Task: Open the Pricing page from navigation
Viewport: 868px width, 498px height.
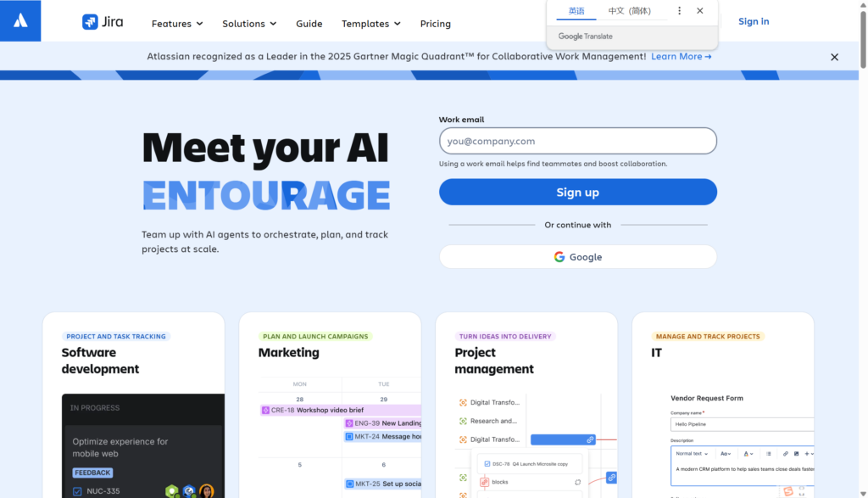Action: (x=436, y=24)
